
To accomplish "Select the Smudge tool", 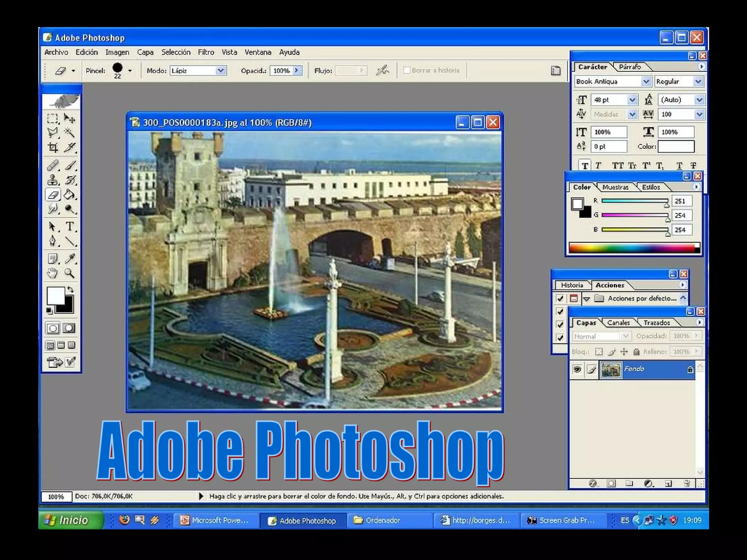I will point(53,209).
